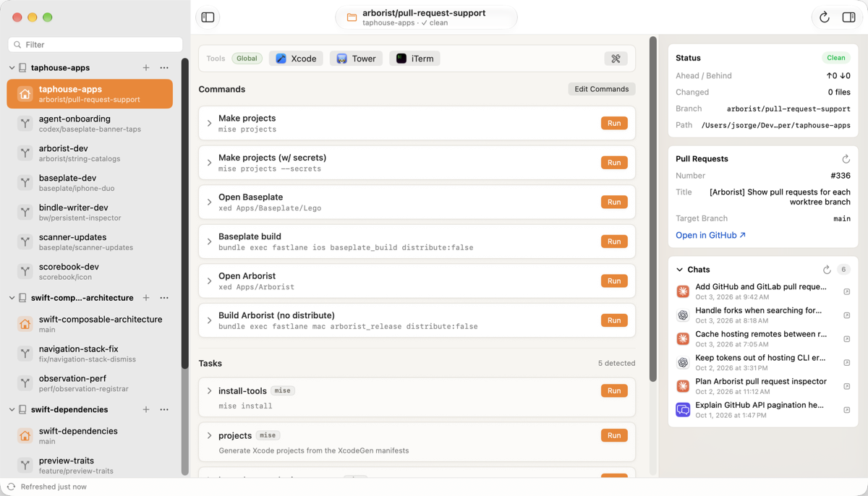Open the project in Tower
The image size is (868, 496).
point(356,59)
